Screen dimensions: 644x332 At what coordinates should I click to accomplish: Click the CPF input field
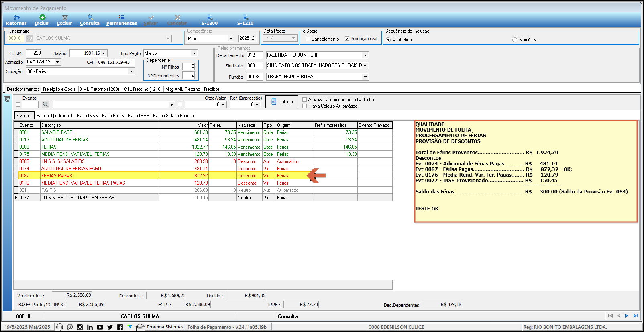click(116, 63)
